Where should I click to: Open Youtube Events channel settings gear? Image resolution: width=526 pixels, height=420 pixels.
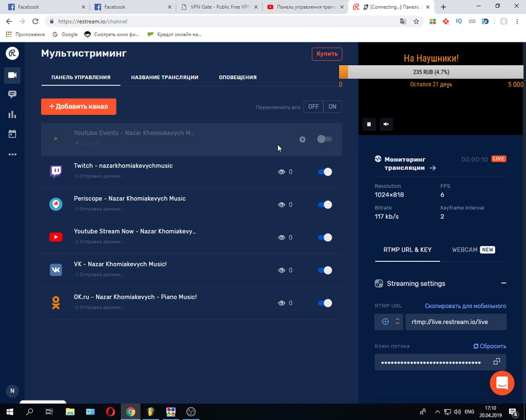point(302,139)
